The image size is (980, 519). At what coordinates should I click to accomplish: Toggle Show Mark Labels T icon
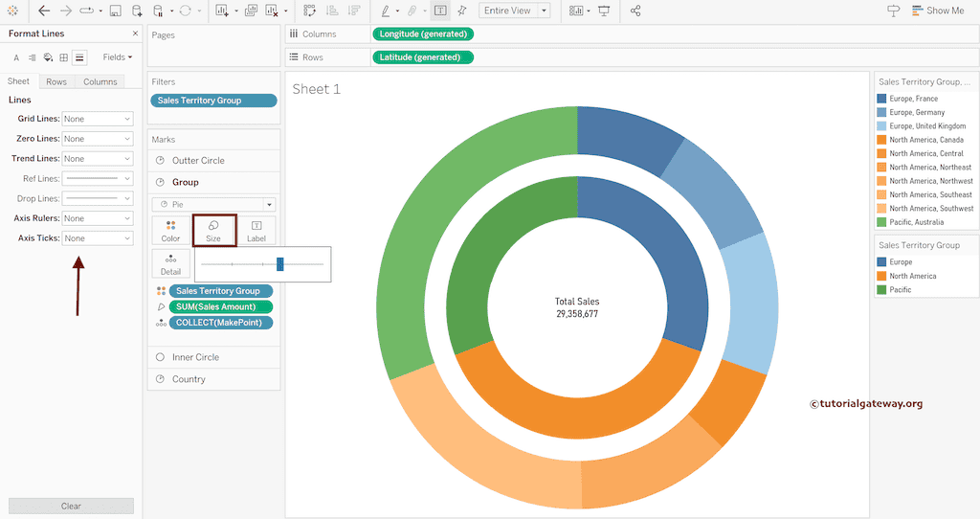pyautogui.click(x=440, y=11)
